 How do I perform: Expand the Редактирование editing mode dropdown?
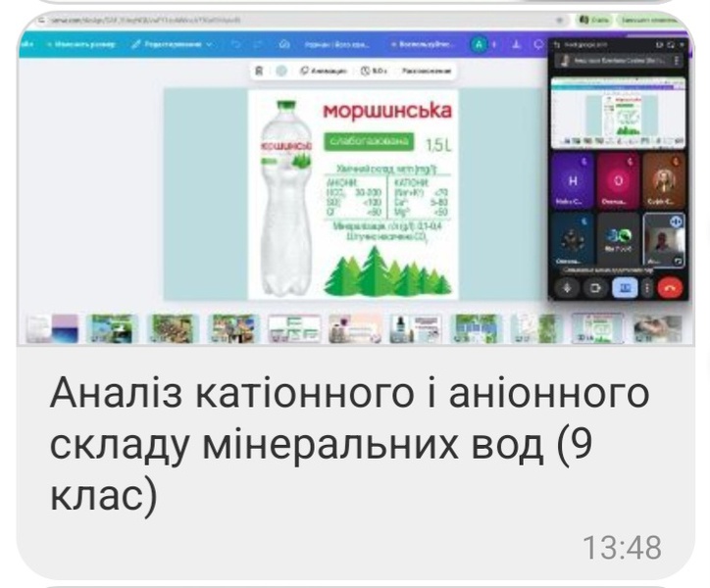(177, 44)
